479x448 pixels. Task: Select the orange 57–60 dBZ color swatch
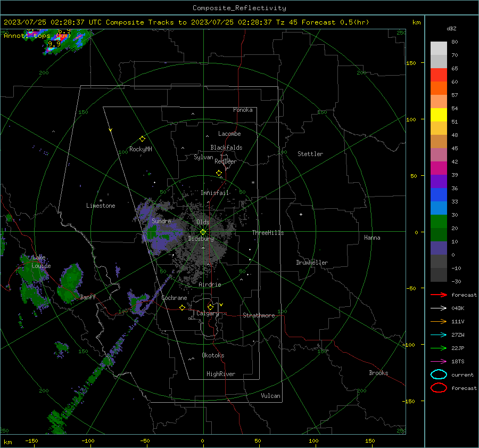pos(439,88)
